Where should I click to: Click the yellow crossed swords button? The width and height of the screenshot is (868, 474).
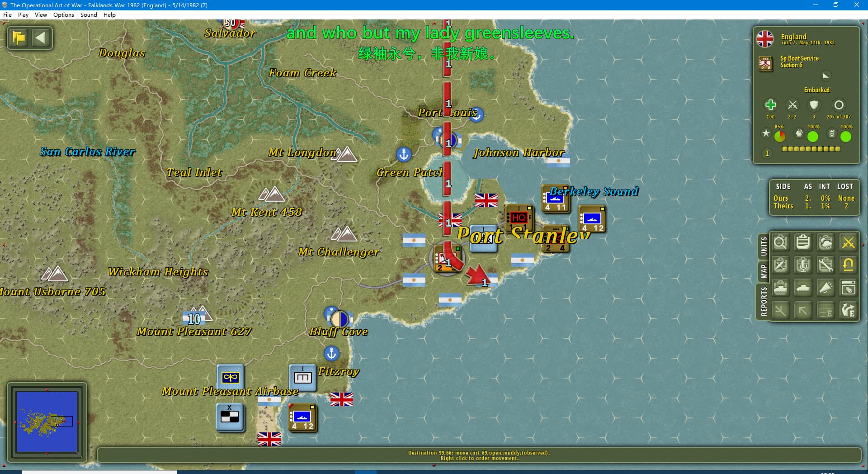tap(848, 242)
